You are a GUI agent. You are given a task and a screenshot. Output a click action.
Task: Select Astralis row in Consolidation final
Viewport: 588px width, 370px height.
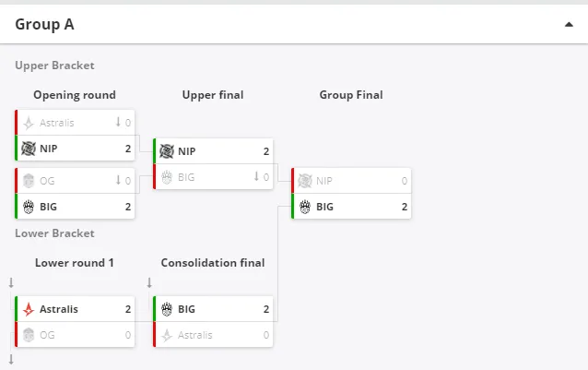(213, 335)
